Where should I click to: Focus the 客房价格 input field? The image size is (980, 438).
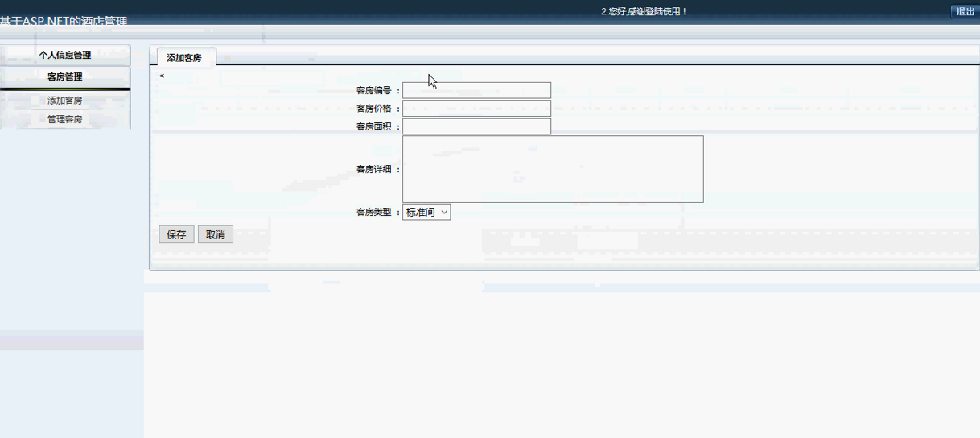pyautogui.click(x=476, y=109)
